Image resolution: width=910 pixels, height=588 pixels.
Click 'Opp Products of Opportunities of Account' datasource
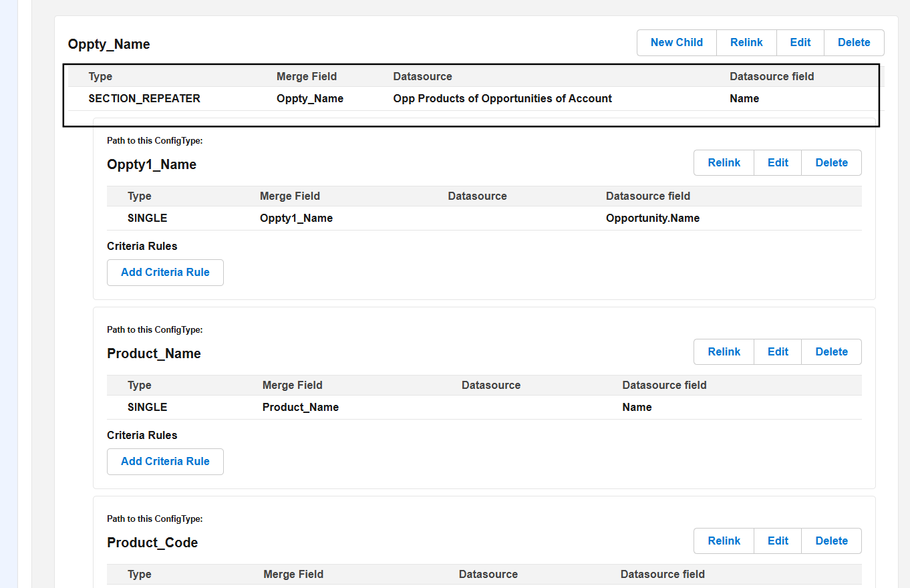[502, 99]
